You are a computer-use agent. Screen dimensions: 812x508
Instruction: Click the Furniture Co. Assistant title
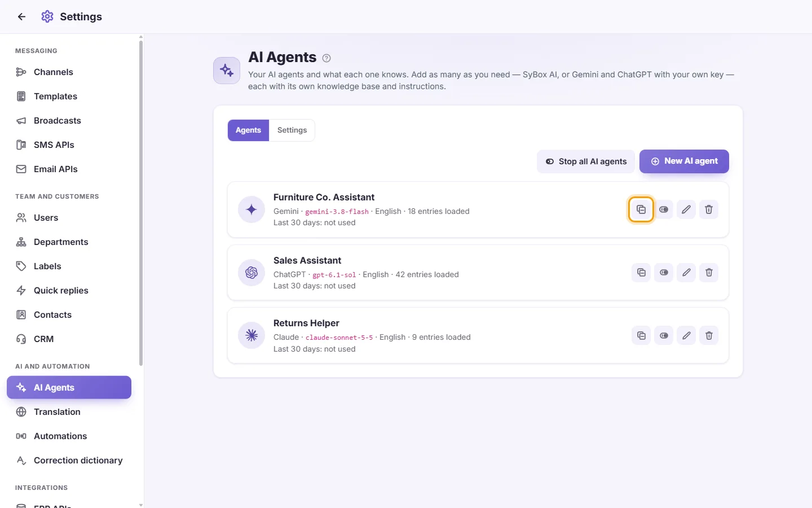(x=324, y=198)
